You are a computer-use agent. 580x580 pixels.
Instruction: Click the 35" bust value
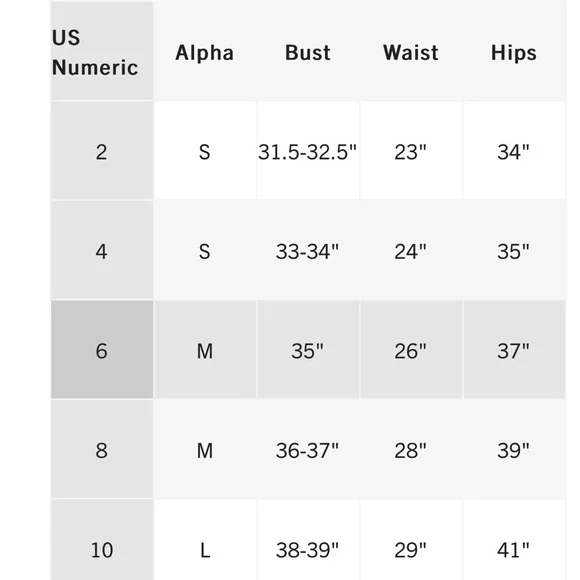308,350
